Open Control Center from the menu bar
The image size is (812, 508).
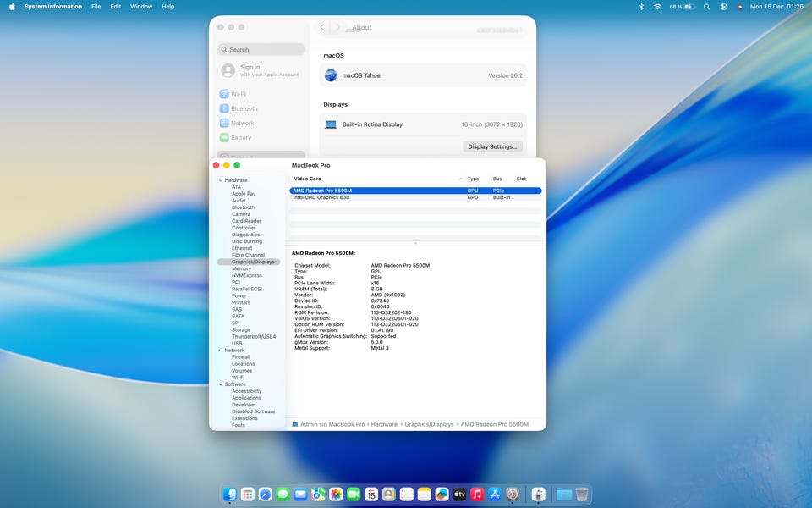point(723,6)
